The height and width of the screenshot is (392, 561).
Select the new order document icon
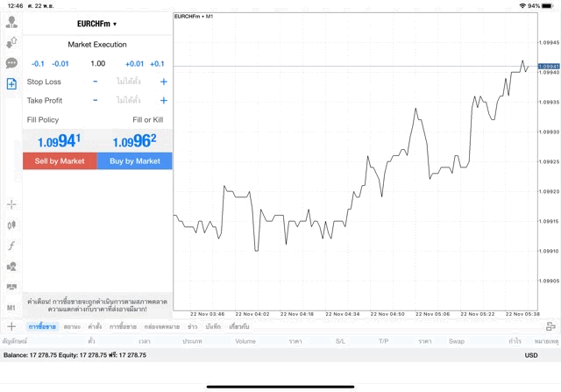pyautogui.click(x=11, y=84)
